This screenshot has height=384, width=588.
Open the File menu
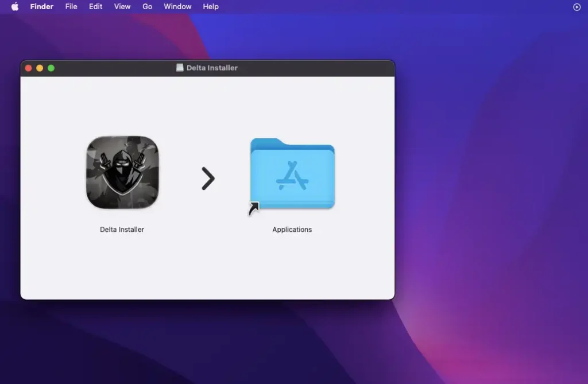click(71, 7)
